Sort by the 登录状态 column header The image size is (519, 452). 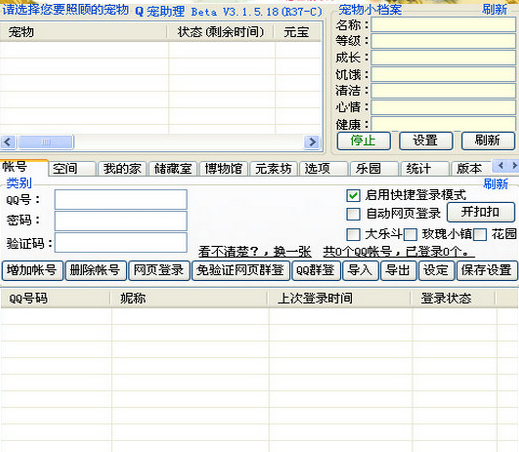[x=453, y=298]
